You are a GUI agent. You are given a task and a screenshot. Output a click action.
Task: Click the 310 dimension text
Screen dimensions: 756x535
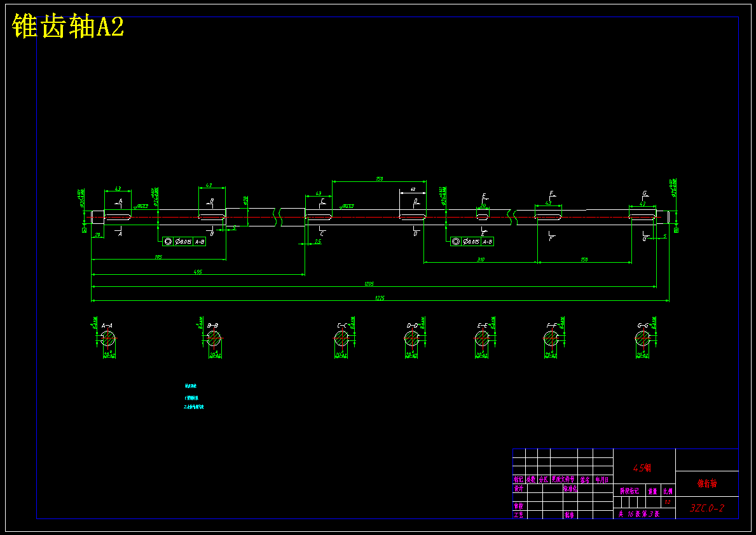pyautogui.click(x=481, y=260)
